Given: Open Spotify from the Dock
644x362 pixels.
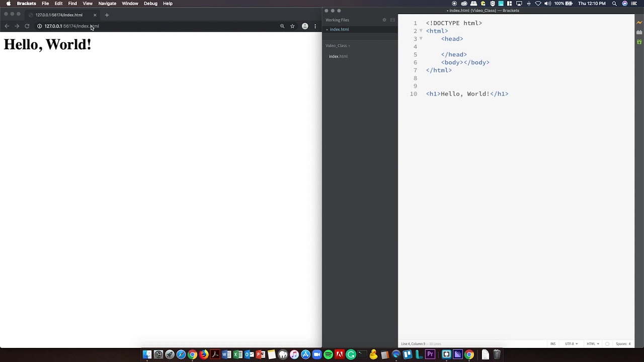Looking at the screenshot, I should 328,354.
